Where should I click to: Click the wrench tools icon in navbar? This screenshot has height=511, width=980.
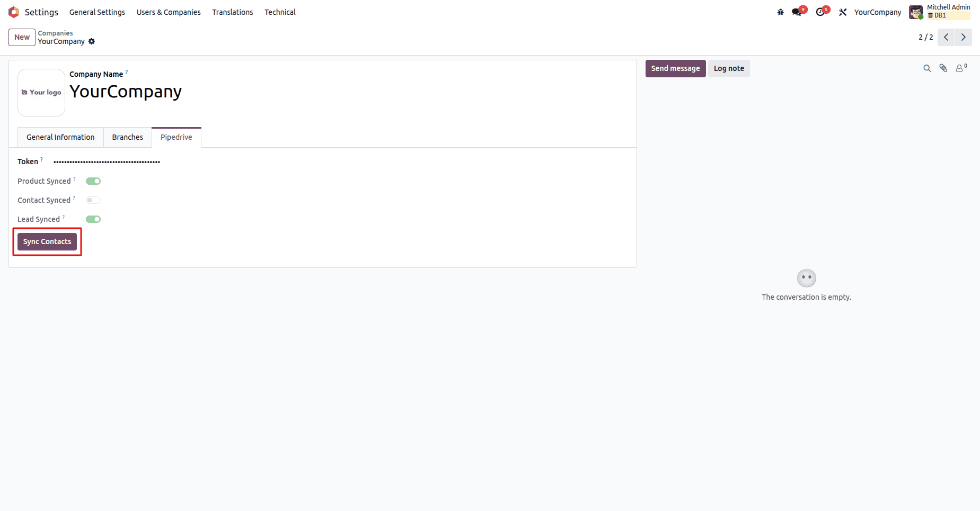click(843, 12)
